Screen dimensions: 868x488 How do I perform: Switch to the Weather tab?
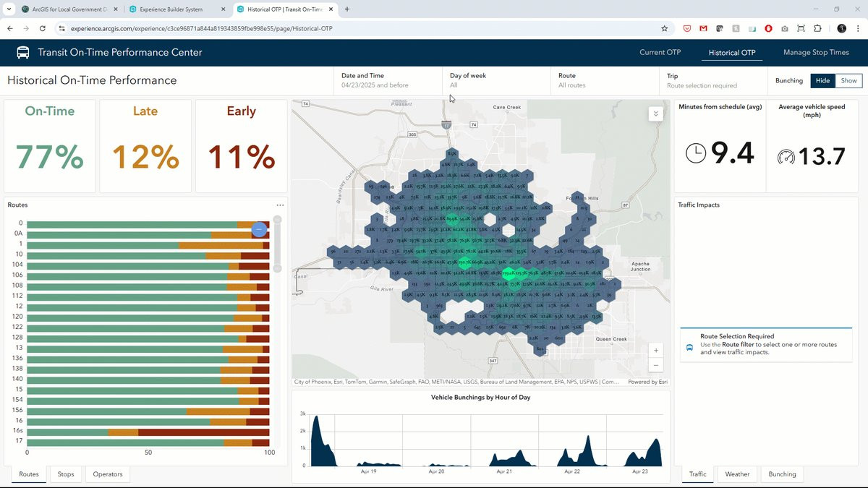(737, 474)
